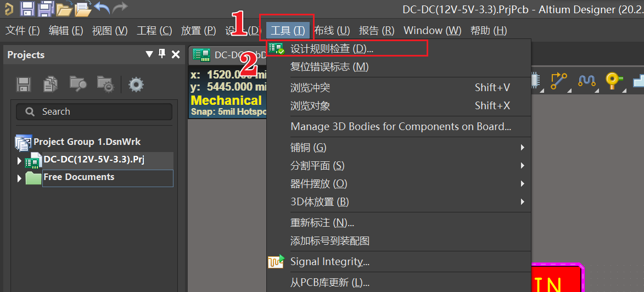
Task: Select DC-DC(12V-5V-3.3).Prj project row
Action: [108, 160]
